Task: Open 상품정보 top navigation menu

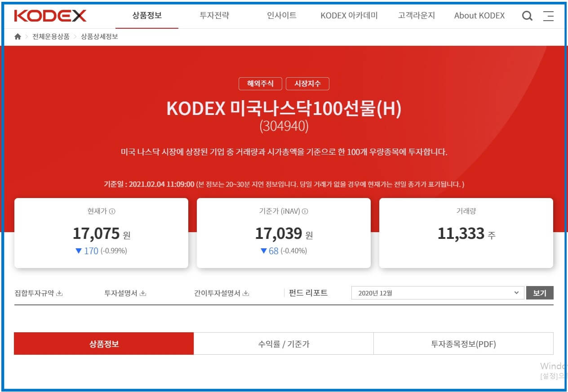Action: pyautogui.click(x=147, y=15)
